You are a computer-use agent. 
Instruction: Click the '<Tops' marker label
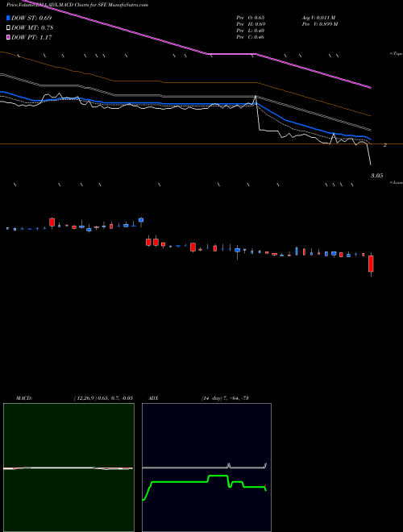tap(396, 54)
